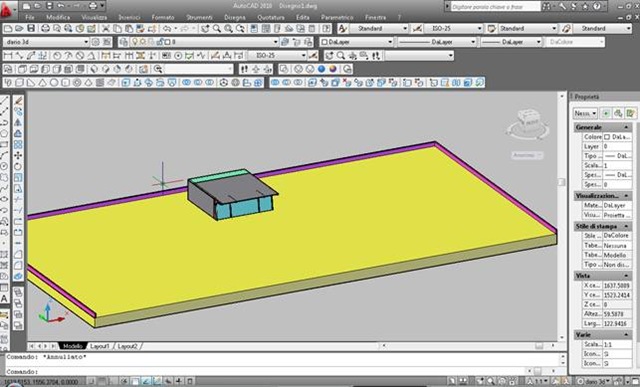640x387 pixels.
Task: Click the Colore property value in Proprietà
Action: (x=617, y=137)
